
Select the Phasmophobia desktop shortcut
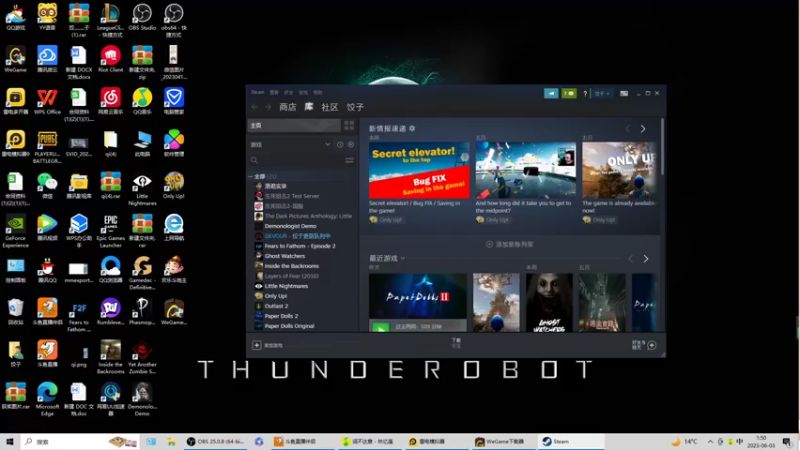tap(142, 312)
